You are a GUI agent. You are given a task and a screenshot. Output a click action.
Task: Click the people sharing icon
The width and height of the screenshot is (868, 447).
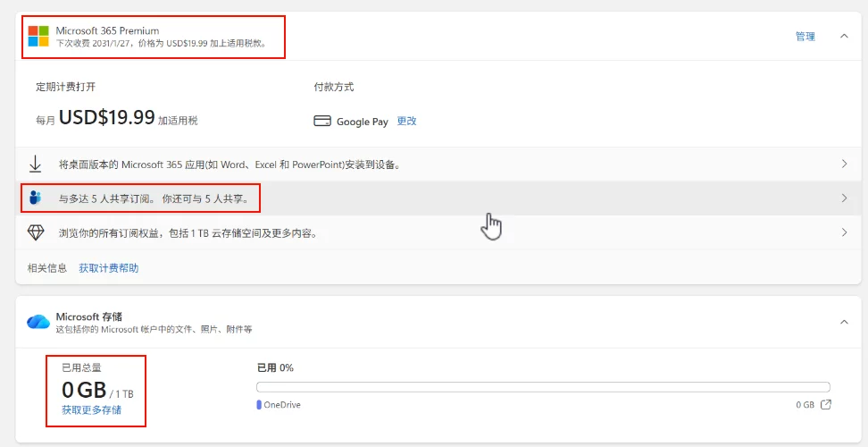tap(36, 198)
